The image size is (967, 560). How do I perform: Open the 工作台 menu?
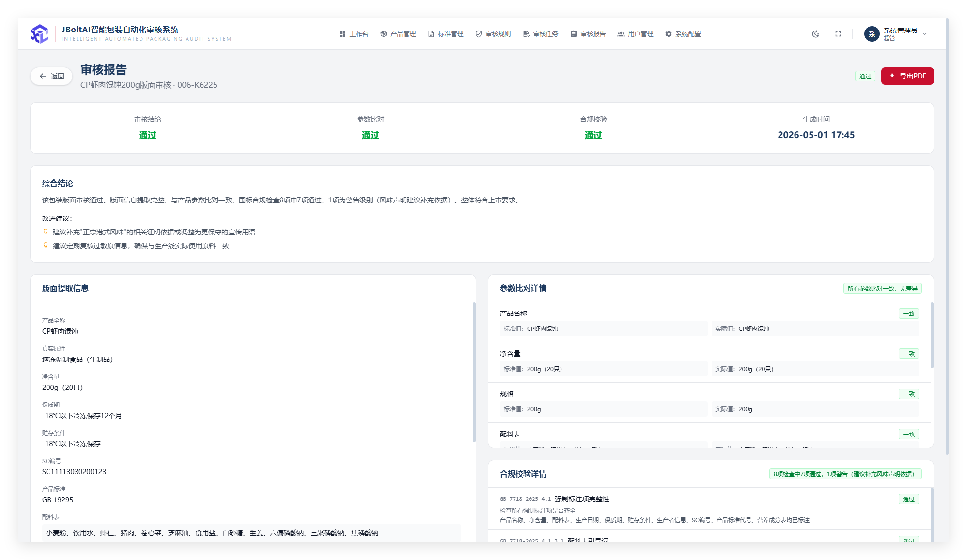click(x=354, y=34)
